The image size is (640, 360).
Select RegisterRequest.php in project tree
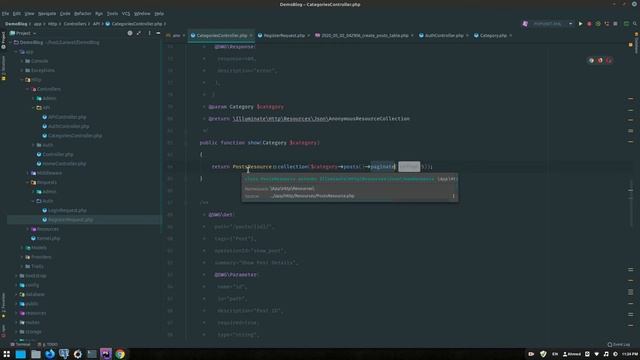point(68,220)
